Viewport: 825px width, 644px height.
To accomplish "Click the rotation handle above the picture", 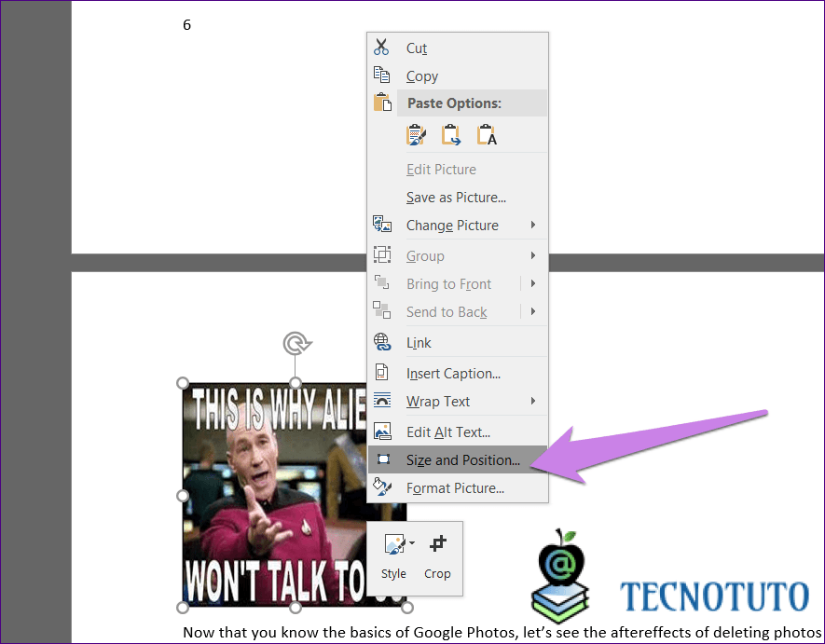I will coord(296,343).
